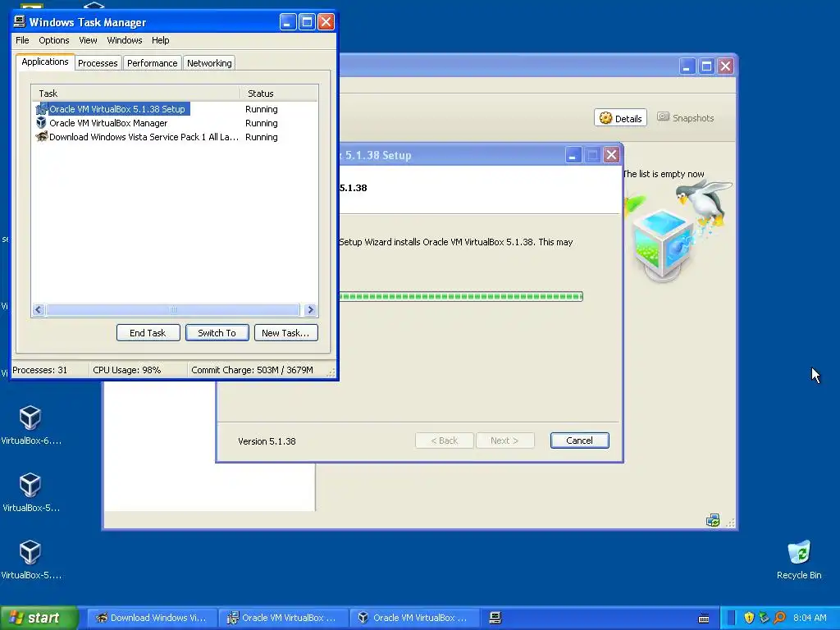Click the New Task... button
The width and height of the screenshot is (840, 630).
pos(285,333)
